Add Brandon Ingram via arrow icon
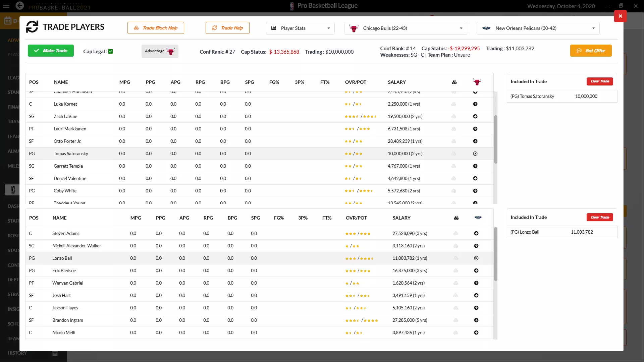 pos(476,320)
